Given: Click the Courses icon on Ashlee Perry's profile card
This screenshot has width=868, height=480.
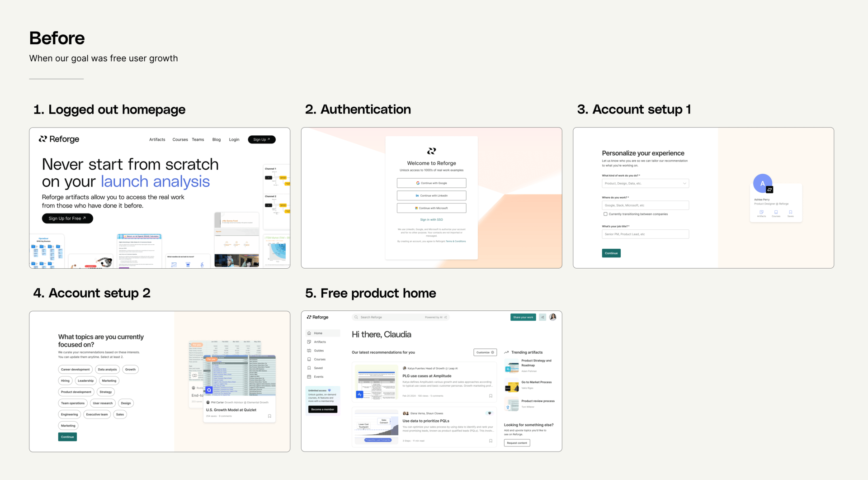Looking at the screenshot, I should [x=776, y=213].
